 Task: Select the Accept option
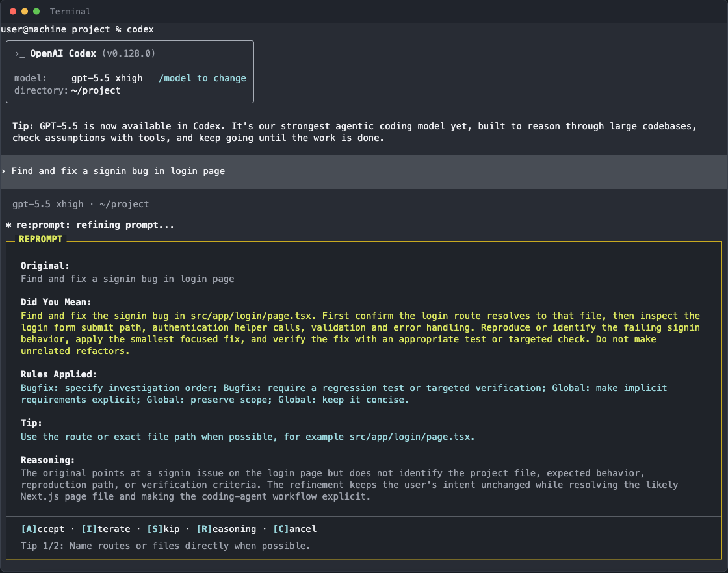(43, 529)
